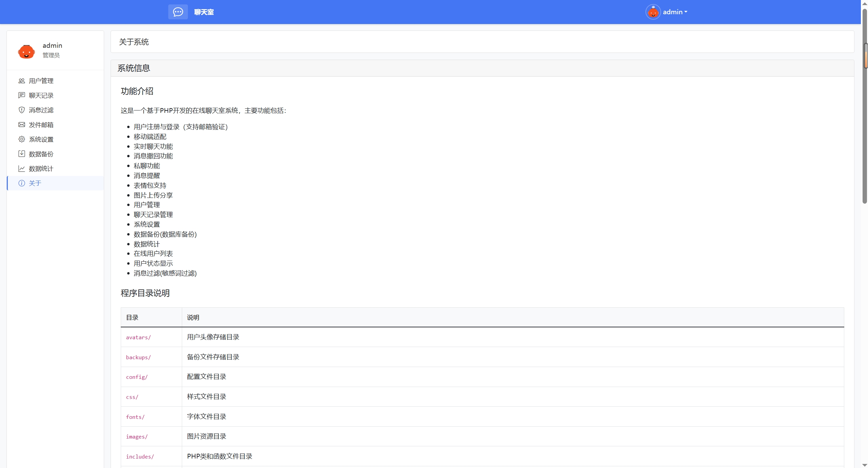The width and height of the screenshot is (868, 468).
Task: Click the 数据统计 chart icon
Action: pyautogui.click(x=22, y=168)
